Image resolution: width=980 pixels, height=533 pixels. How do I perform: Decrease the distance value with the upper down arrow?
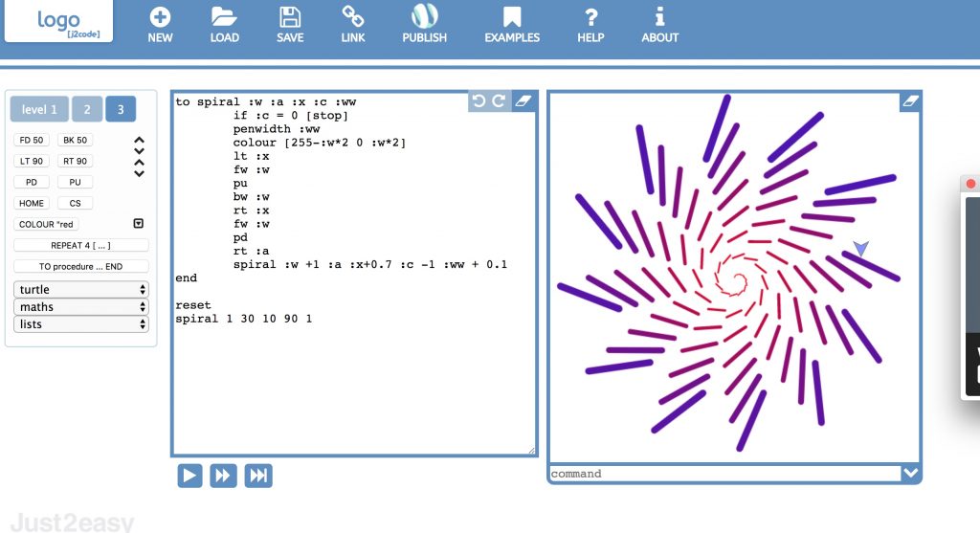[140, 150]
